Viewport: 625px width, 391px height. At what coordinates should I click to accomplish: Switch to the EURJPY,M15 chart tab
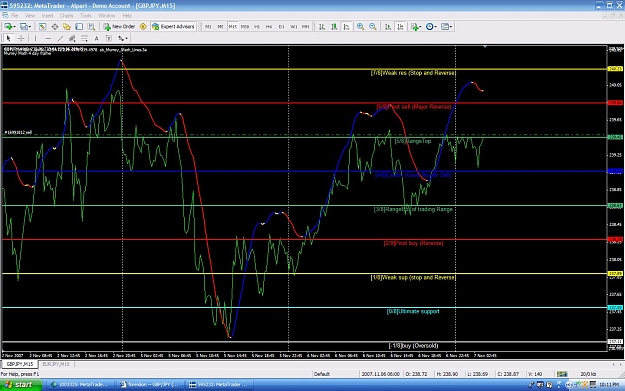pos(56,364)
